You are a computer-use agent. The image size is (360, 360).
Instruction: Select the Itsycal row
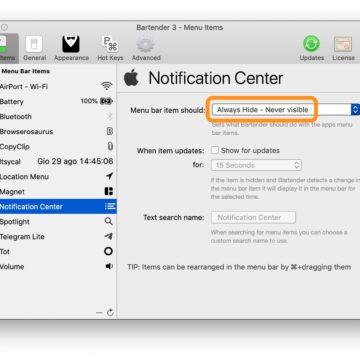57,162
